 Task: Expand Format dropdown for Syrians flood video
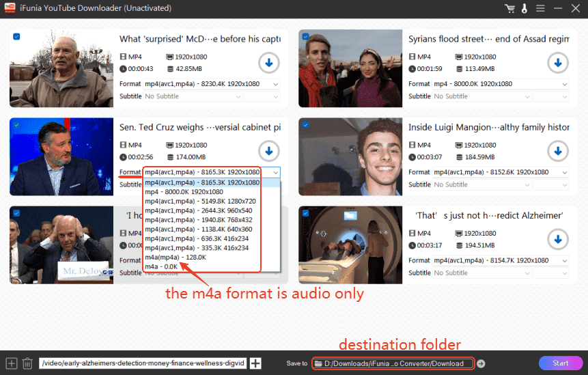click(x=500, y=84)
